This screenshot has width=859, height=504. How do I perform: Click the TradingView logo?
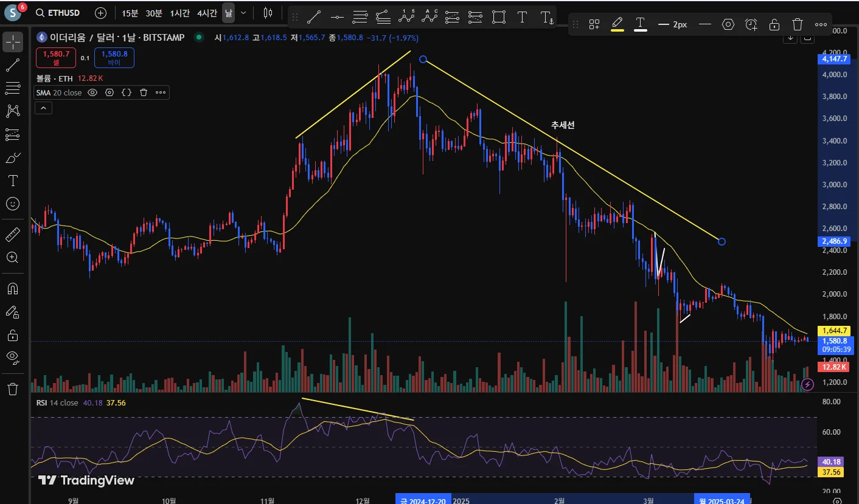coord(86,480)
